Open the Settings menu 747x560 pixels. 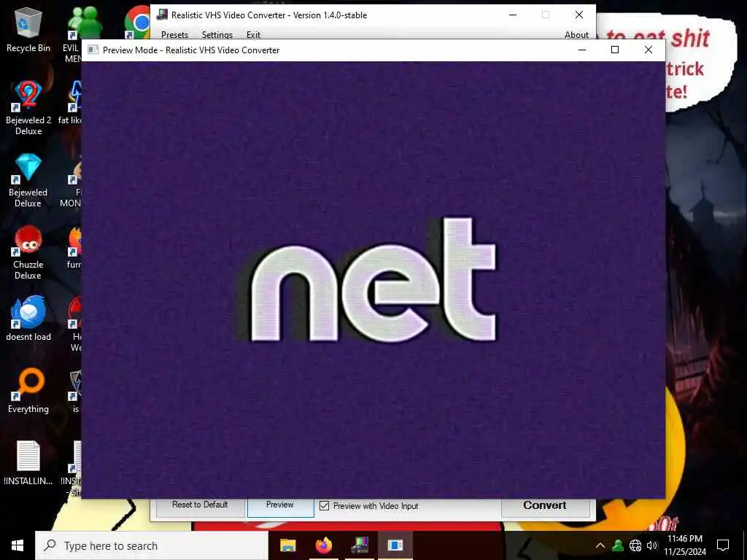[x=217, y=35]
